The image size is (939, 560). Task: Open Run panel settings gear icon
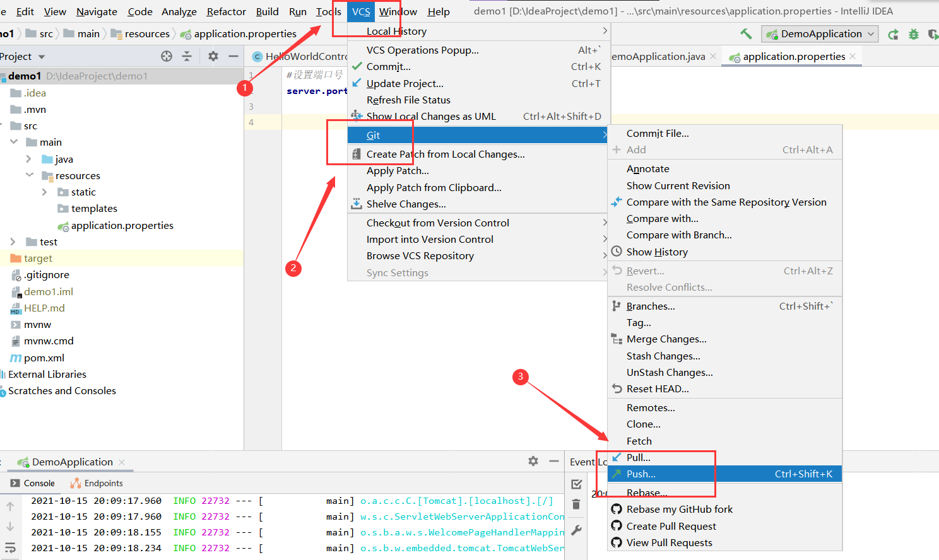coord(533,461)
